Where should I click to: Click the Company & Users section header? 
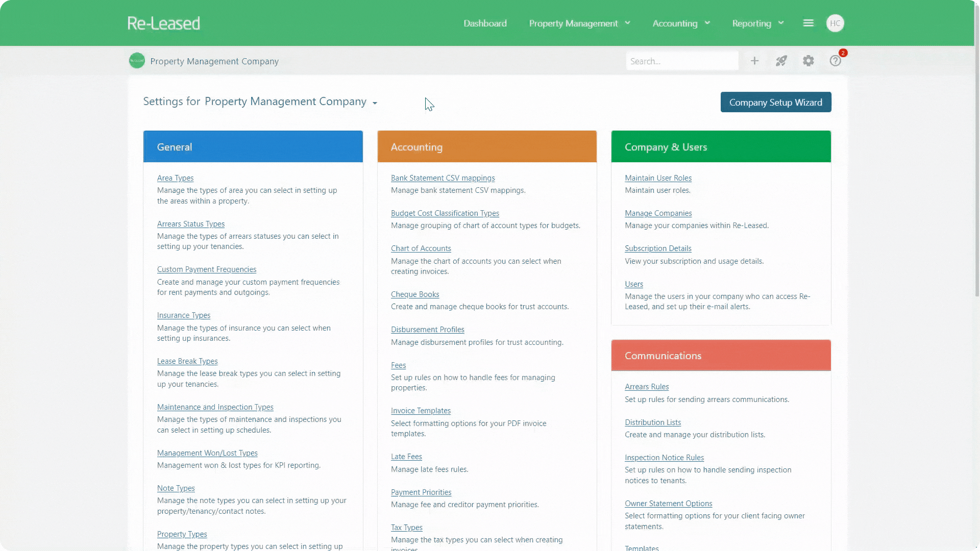click(721, 146)
